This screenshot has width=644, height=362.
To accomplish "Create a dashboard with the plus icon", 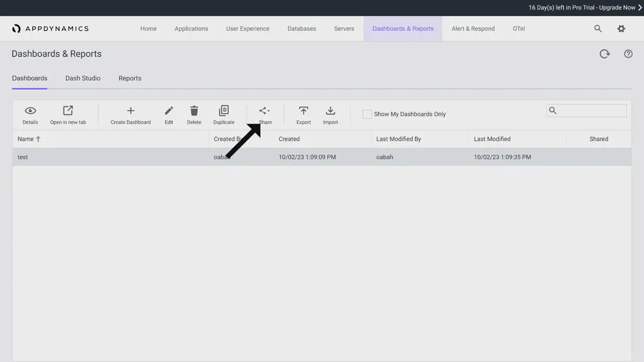I will click(x=130, y=114).
